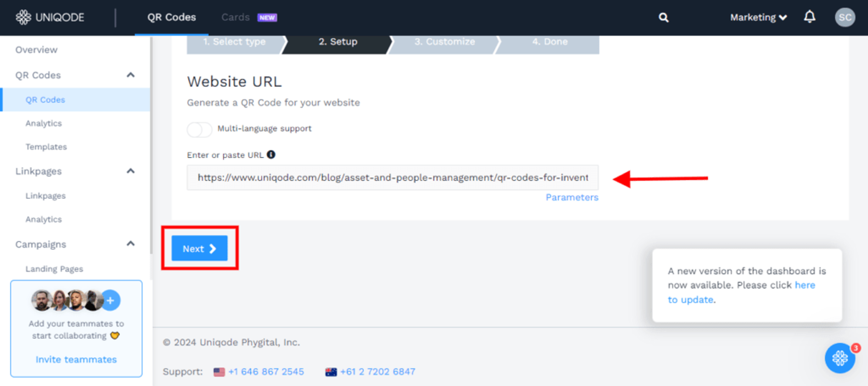
Task: Click the URL info icon
Action: [x=271, y=155]
